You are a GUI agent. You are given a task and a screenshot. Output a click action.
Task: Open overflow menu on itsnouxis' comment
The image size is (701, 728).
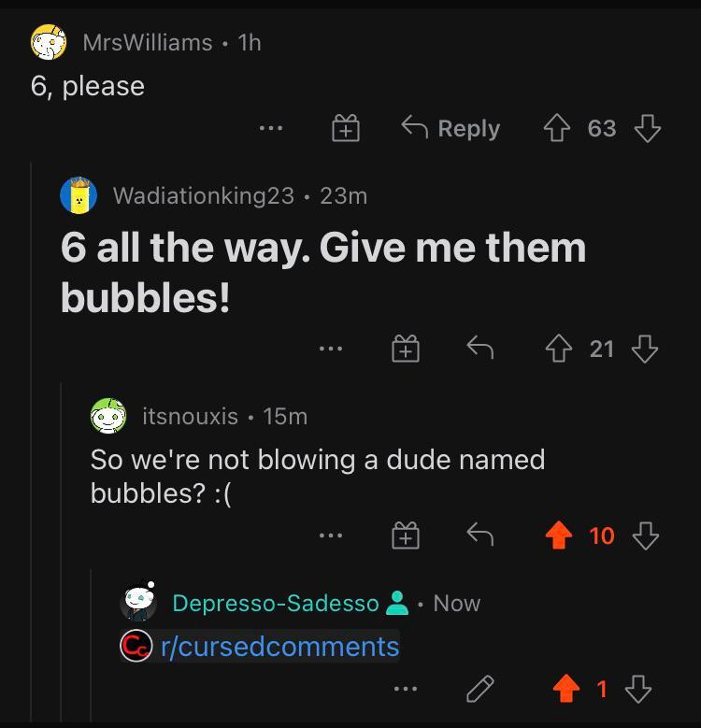pos(331,535)
